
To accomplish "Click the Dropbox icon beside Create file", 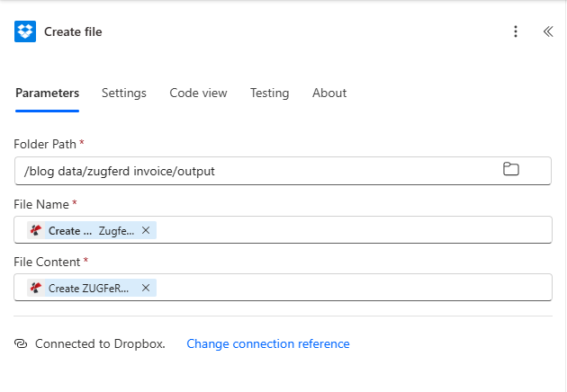I will pos(24,31).
